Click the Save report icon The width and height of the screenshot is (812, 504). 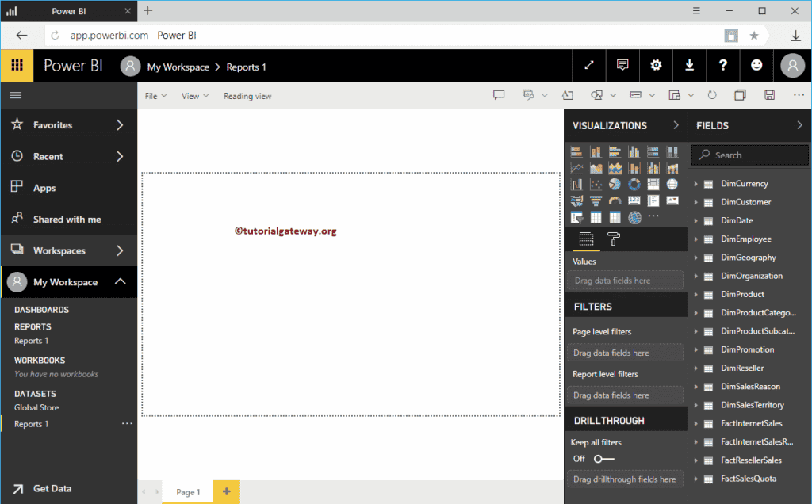pyautogui.click(x=769, y=95)
